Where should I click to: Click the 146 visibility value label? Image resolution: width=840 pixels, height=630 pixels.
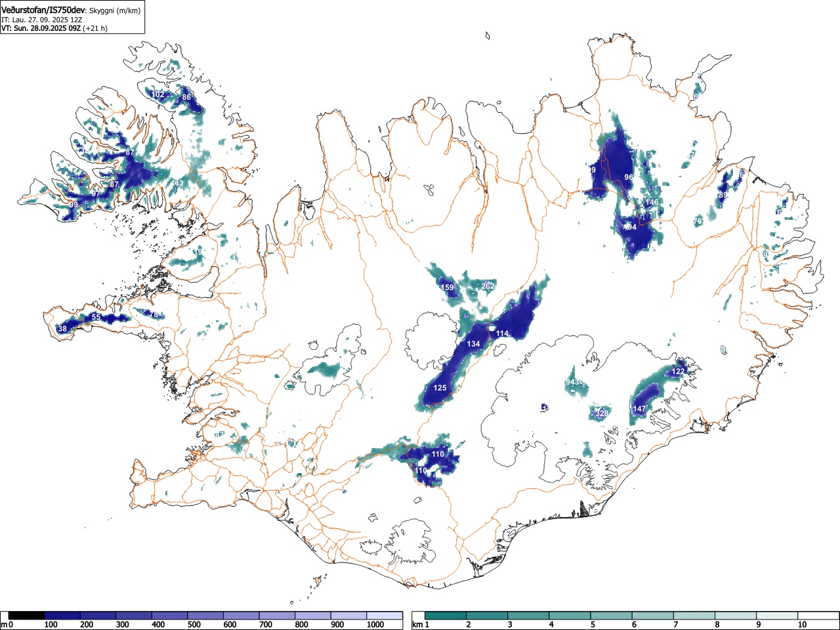[652, 203]
